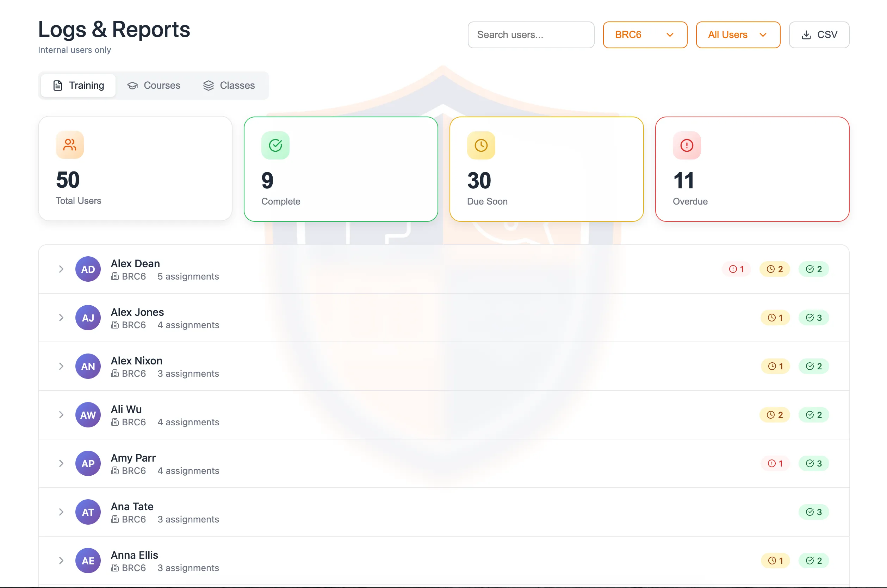887x588 pixels.
Task: Click Ali Wu's AW avatar
Action: [x=88, y=415]
